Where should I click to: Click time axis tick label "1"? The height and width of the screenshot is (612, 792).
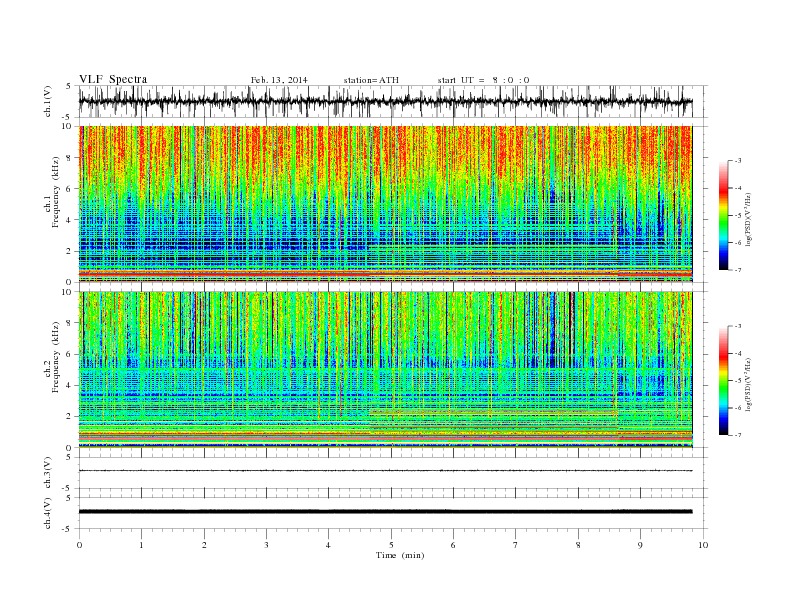tap(142, 545)
